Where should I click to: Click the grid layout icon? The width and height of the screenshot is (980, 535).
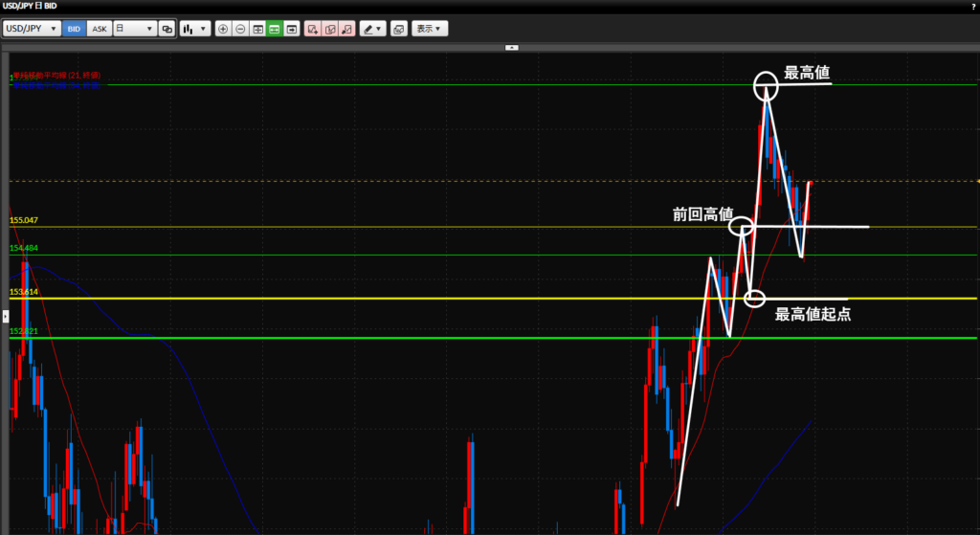point(257,29)
